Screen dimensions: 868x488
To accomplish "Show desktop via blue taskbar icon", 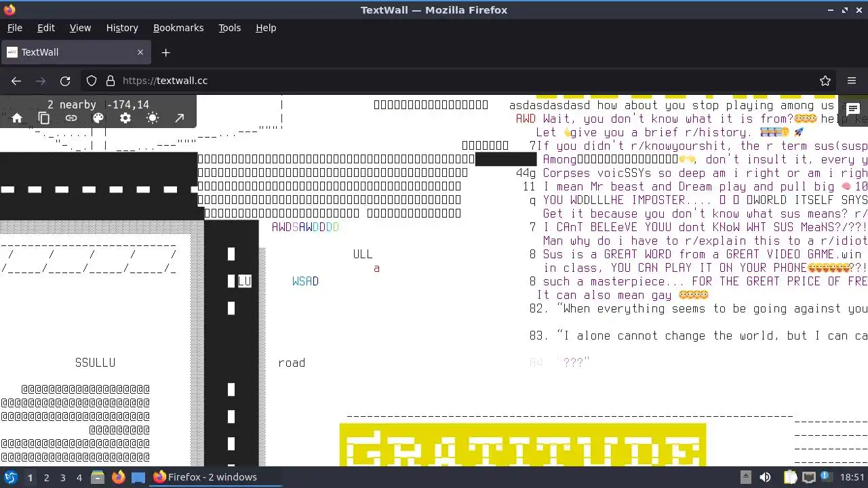I will [x=138, y=477].
